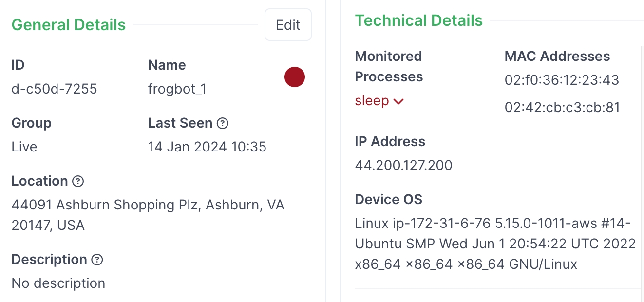The width and height of the screenshot is (644, 302).
Task: Click the MAC address 02:f0:36:12:23:43
Action: click(x=562, y=80)
